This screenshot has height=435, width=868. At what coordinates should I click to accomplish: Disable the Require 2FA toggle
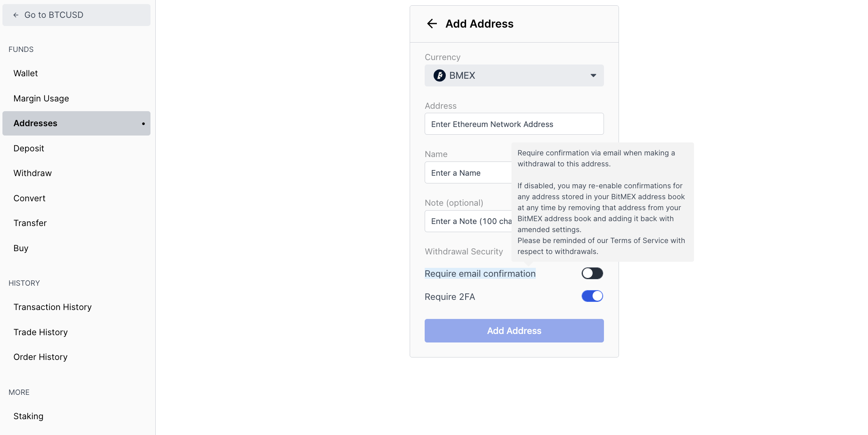pyautogui.click(x=592, y=296)
